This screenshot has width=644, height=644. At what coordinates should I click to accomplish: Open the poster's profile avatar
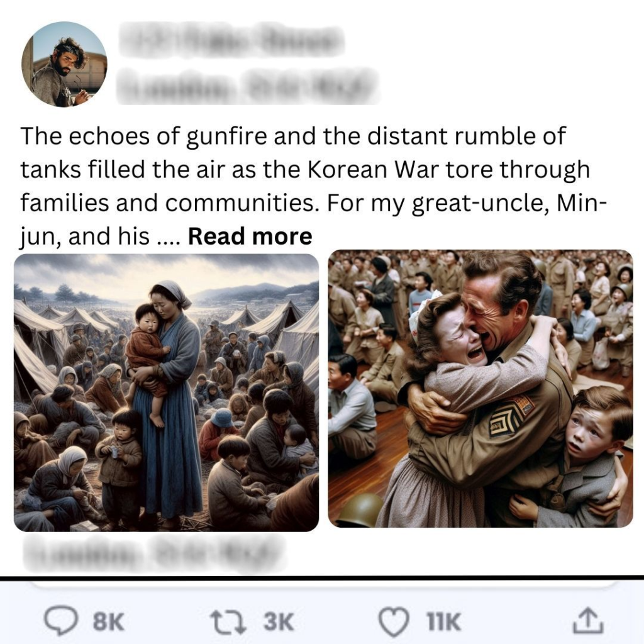pyautogui.click(x=64, y=64)
